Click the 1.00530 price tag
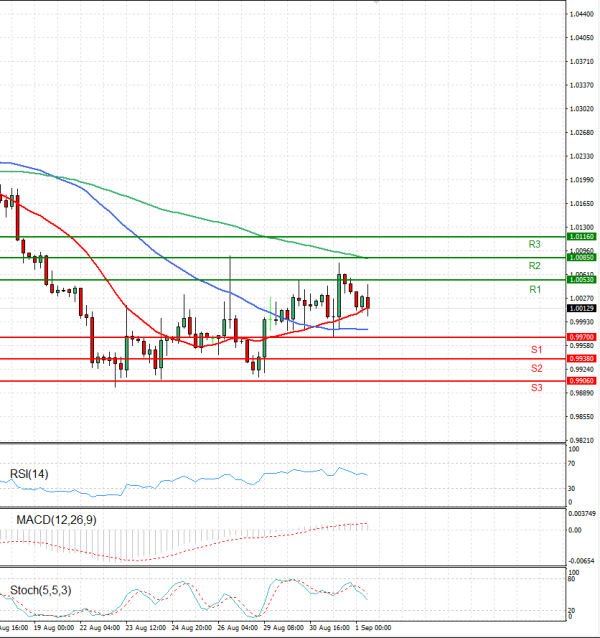The image size is (600, 638). pos(581,280)
